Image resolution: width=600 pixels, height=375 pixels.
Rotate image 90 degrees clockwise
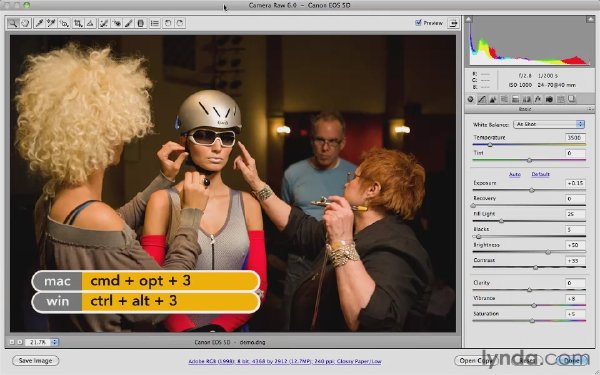coord(180,23)
